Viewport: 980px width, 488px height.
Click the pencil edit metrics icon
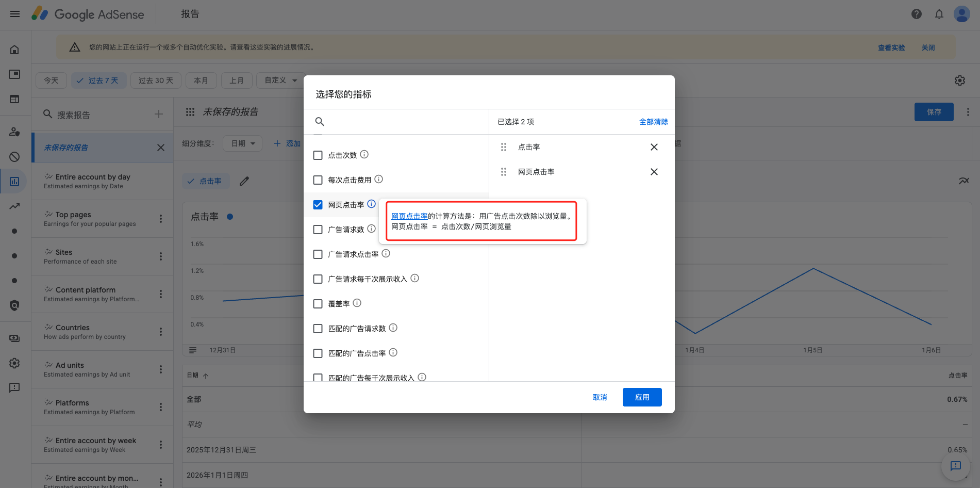244,181
